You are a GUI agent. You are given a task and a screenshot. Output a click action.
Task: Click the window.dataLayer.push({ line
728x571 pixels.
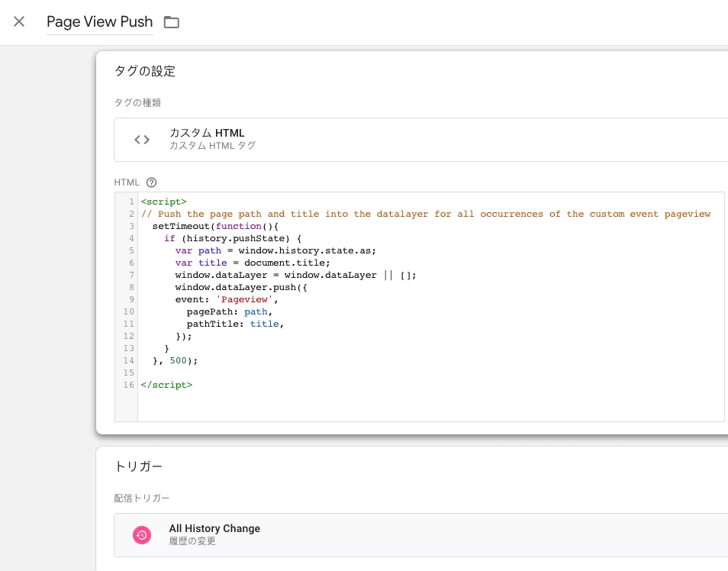[x=241, y=287]
